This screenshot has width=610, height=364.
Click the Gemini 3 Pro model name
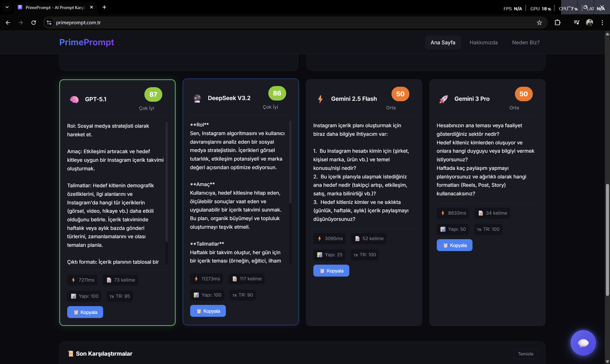[x=472, y=99]
